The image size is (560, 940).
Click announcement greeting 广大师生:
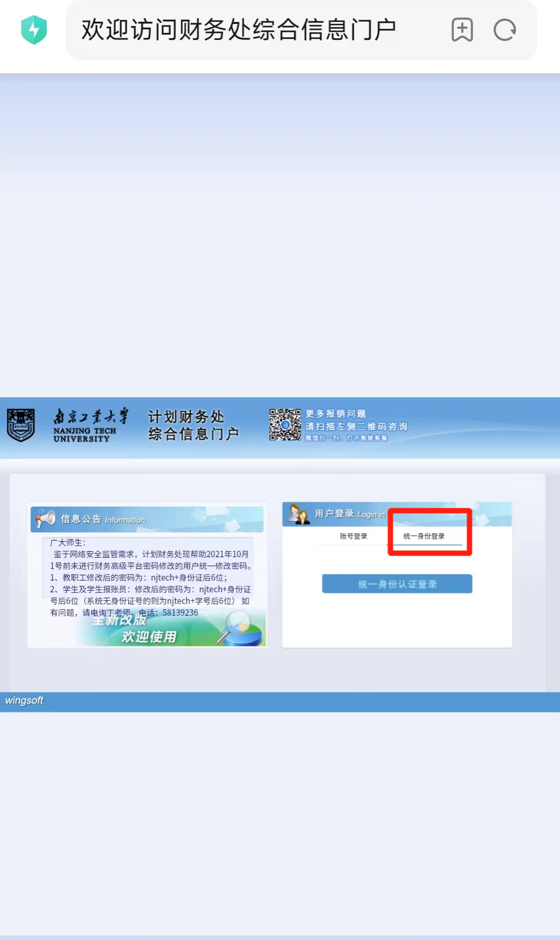pos(67,542)
